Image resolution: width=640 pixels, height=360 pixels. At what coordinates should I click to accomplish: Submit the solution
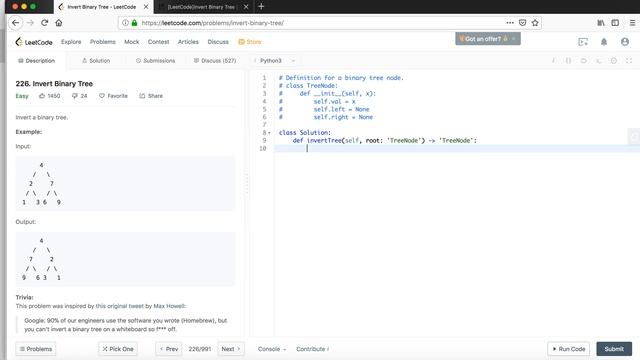pos(614,349)
